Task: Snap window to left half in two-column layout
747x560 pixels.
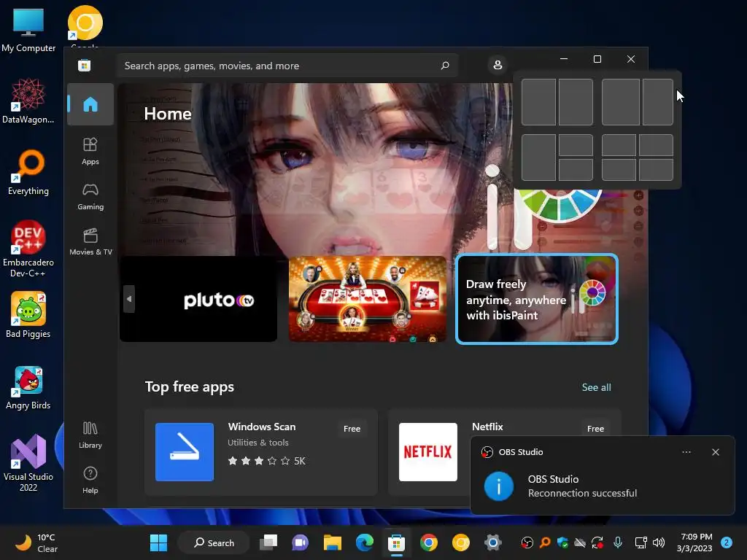Action: tap(539, 102)
